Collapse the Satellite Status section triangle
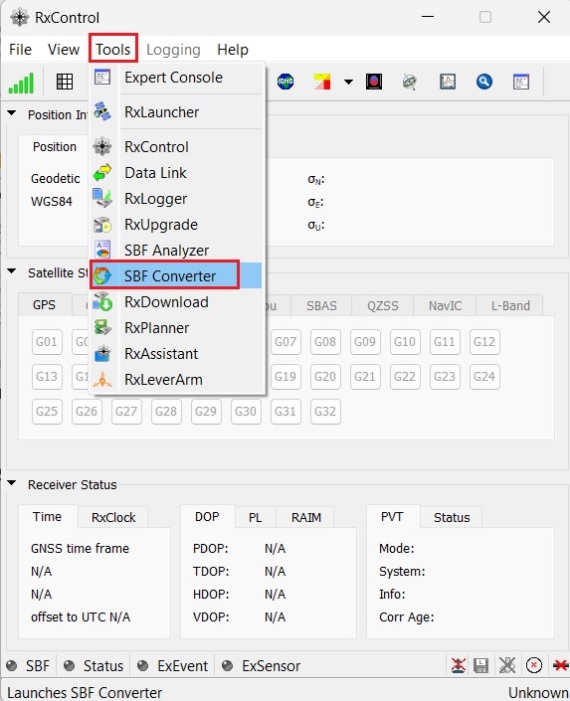Viewport: 570px width, 701px height. [12, 271]
